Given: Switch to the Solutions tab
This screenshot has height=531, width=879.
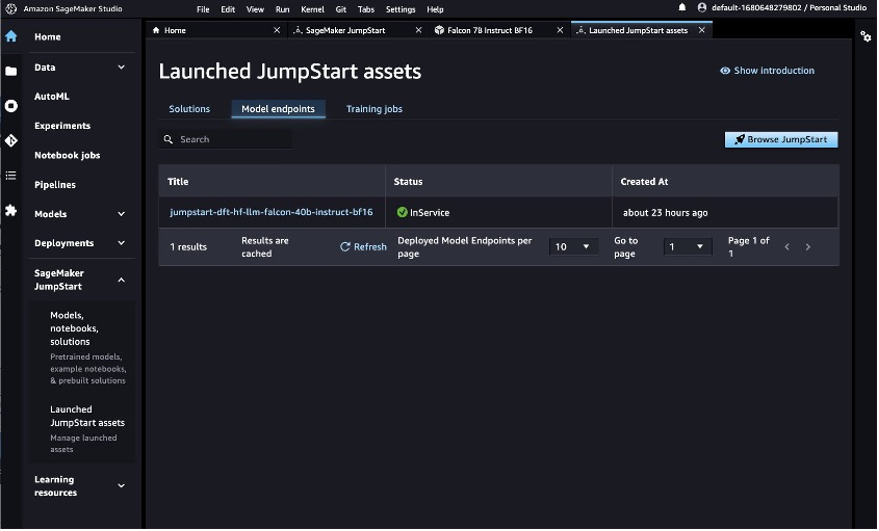Looking at the screenshot, I should click(x=189, y=109).
